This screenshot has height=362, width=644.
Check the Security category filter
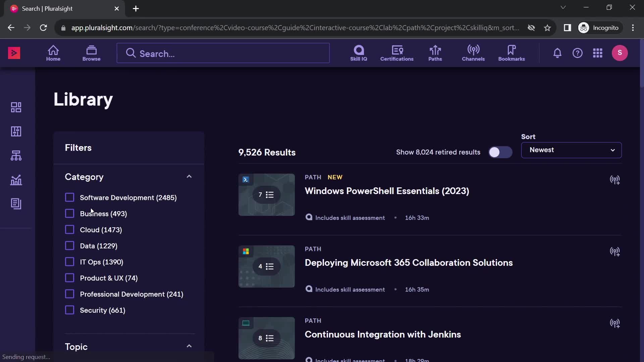click(69, 310)
